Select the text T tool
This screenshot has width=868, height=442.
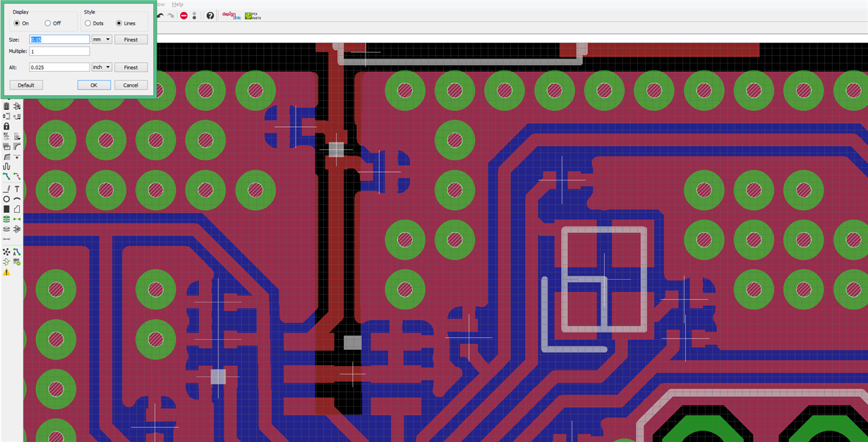coord(17,189)
